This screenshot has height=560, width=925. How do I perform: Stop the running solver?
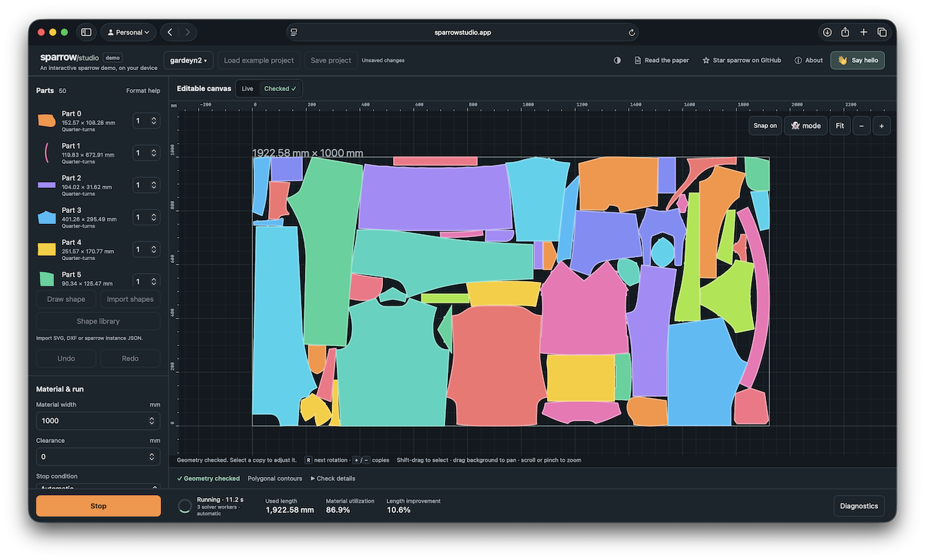pos(98,506)
